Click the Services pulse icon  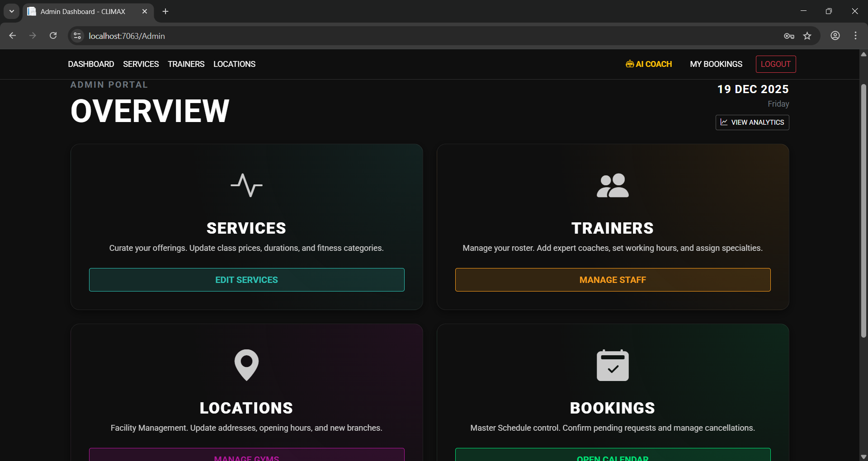click(246, 185)
